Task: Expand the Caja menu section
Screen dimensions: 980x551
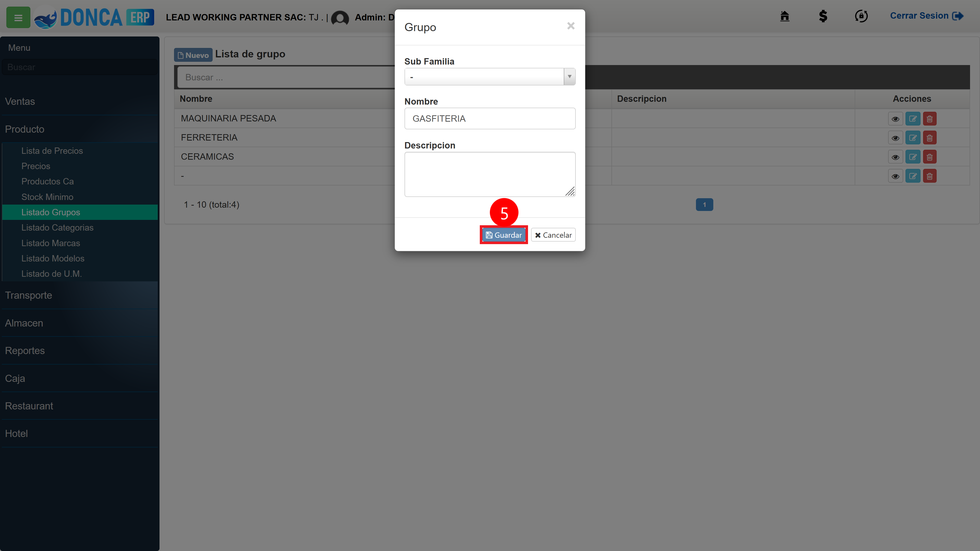Action: pos(80,378)
